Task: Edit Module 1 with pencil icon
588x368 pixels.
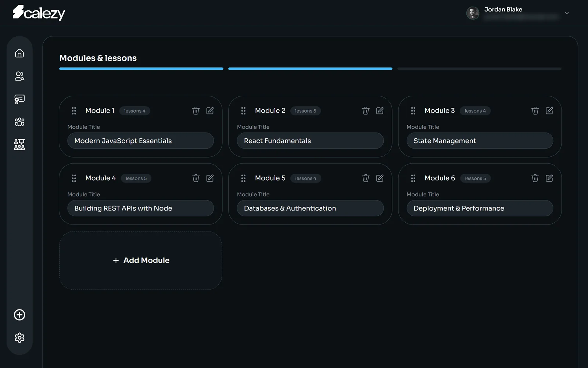Action: [210, 111]
